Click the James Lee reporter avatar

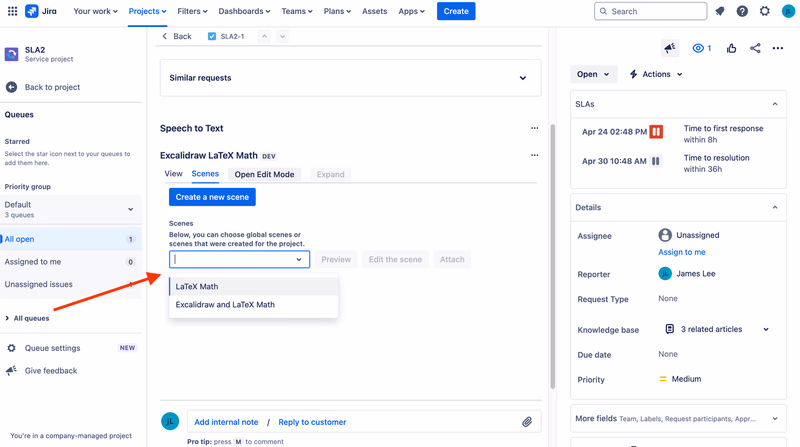coord(665,274)
